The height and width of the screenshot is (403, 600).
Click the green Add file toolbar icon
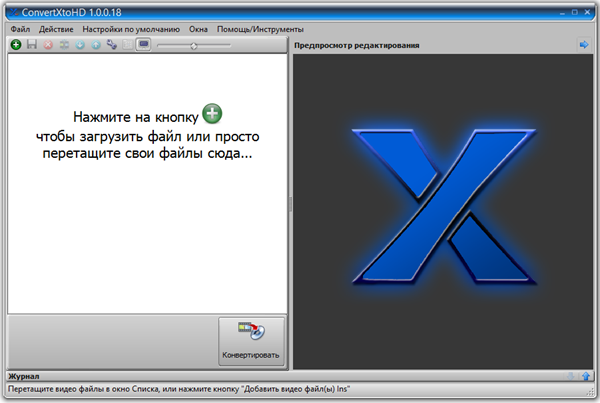click(x=16, y=46)
